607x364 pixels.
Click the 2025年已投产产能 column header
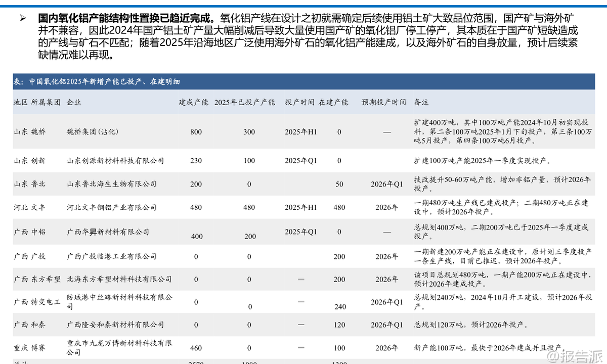click(244, 102)
